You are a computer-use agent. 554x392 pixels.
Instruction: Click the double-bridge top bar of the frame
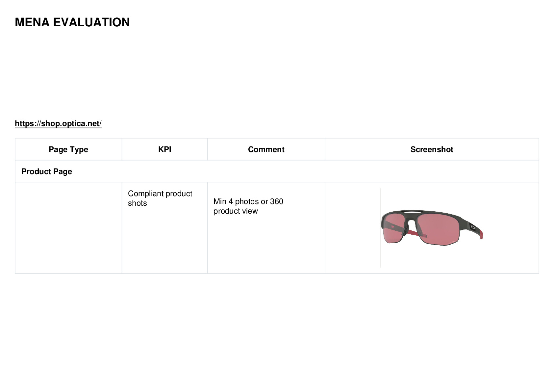click(x=412, y=212)
